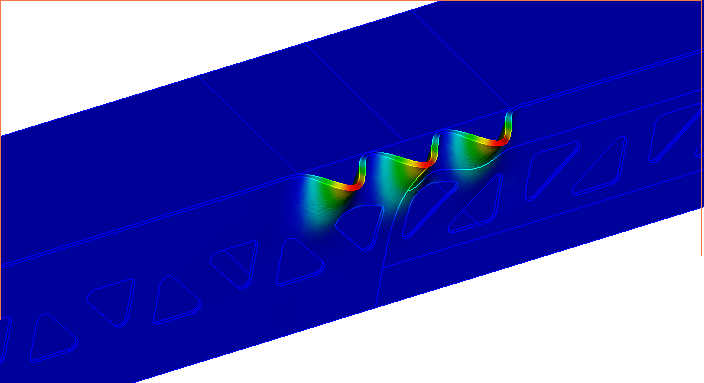Pick the rightmost red stress hotspot

[499, 141]
